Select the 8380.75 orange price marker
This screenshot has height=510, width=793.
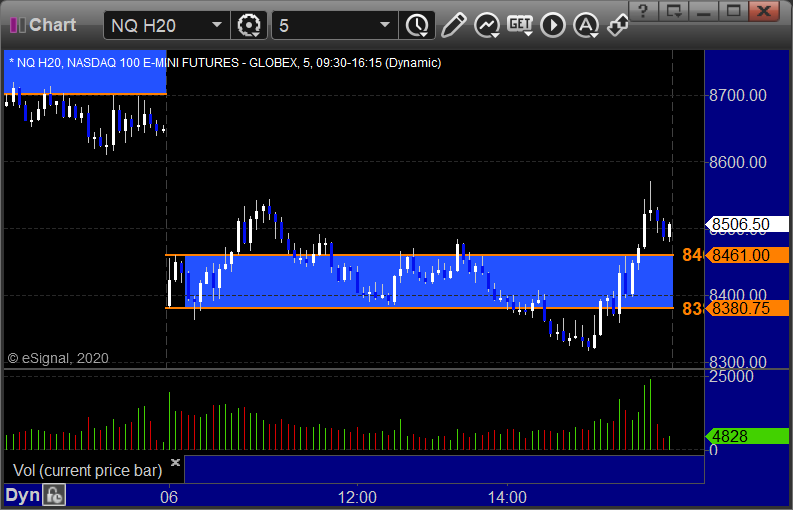point(747,308)
